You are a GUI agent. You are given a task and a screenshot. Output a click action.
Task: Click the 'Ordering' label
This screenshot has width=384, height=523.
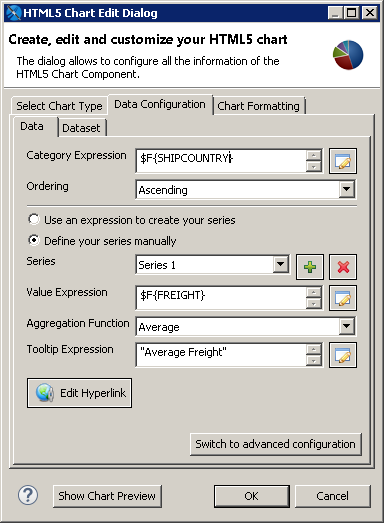[x=47, y=186]
